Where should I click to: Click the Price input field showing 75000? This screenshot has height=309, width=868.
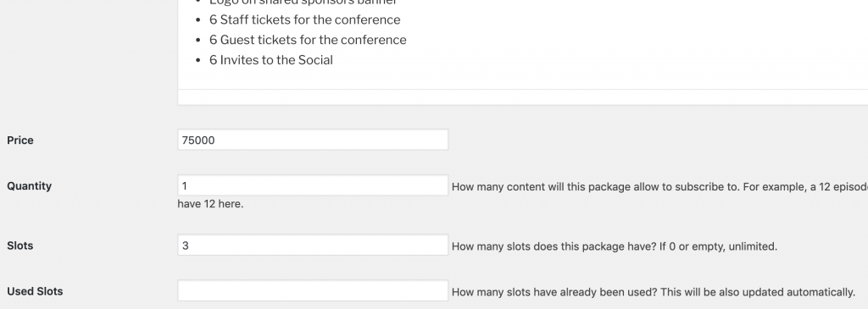[313, 140]
